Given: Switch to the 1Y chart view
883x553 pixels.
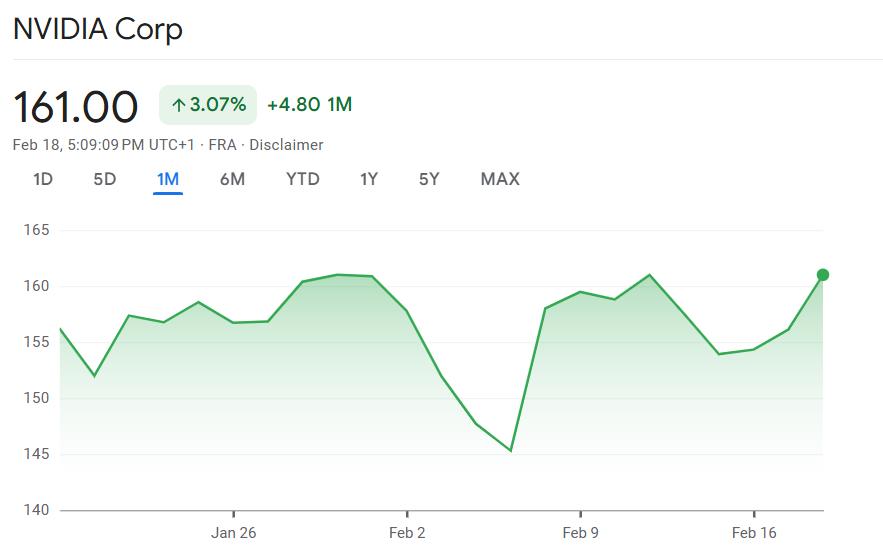Looking at the screenshot, I should 369,179.
